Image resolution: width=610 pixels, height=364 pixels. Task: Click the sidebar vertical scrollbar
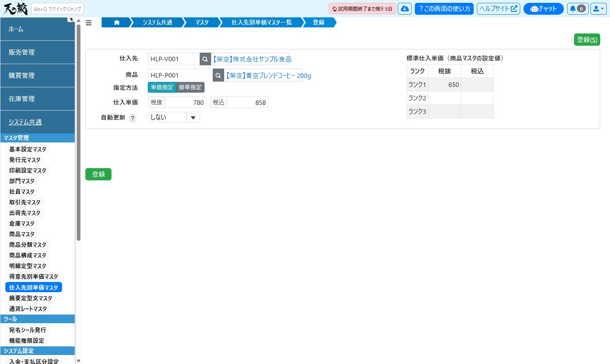[78, 133]
